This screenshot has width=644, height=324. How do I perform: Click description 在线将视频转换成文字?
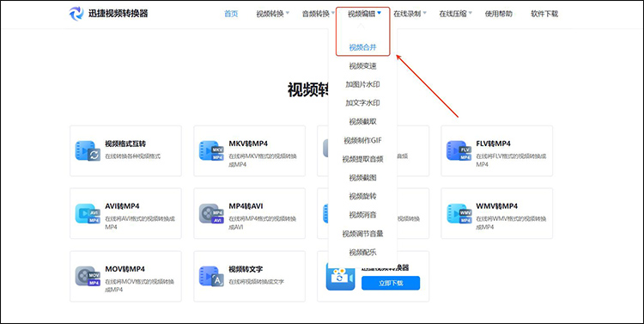pyautogui.click(x=256, y=282)
